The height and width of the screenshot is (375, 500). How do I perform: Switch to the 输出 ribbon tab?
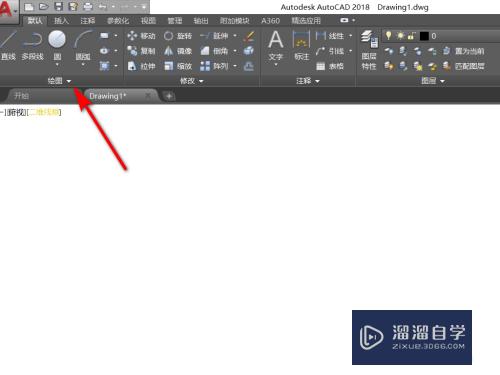[201, 21]
